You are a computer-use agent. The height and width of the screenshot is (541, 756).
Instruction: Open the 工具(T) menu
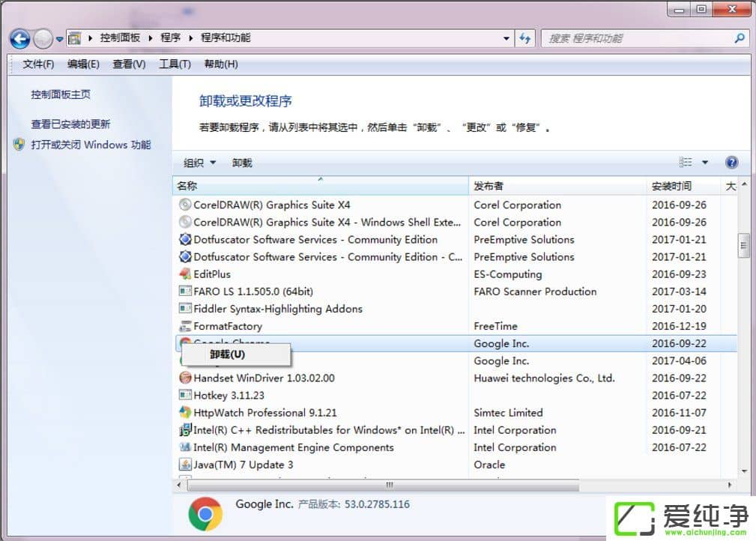tap(175, 64)
